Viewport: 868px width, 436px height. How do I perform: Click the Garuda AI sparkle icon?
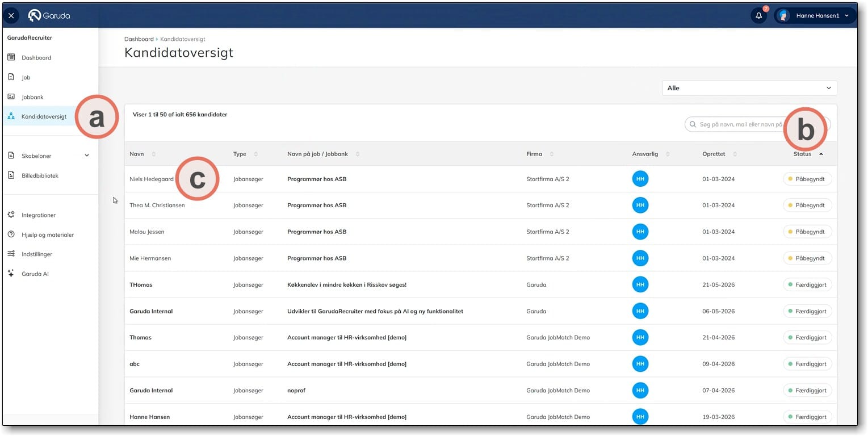pos(11,274)
